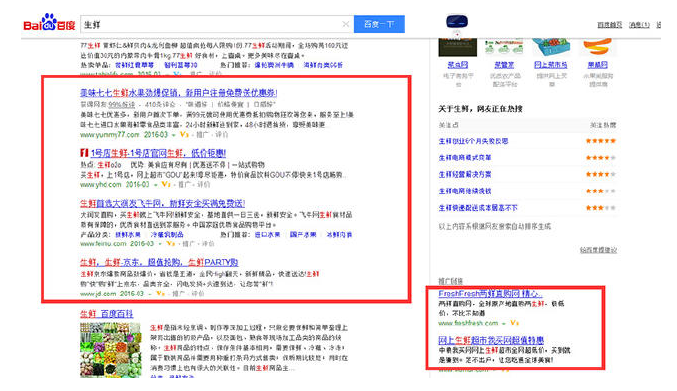Select the 关注热度 column header

tap(603, 125)
